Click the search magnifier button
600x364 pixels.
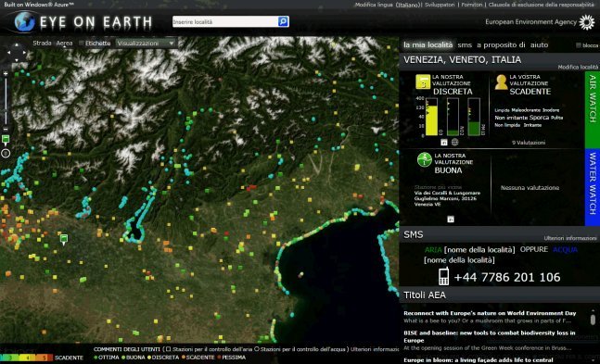point(283,22)
